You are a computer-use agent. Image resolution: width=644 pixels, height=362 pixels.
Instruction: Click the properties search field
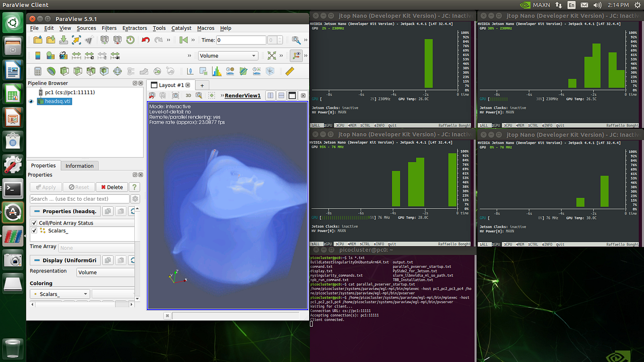80,199
